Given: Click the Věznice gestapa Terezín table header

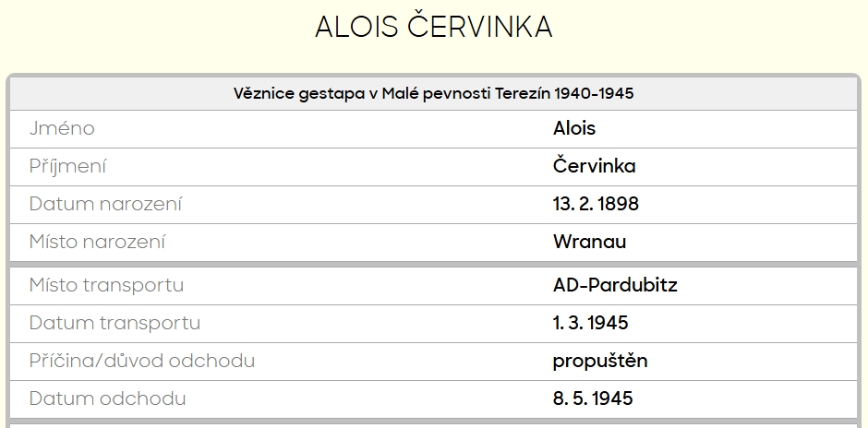Looking at the screenshot, I should (433, 93).
